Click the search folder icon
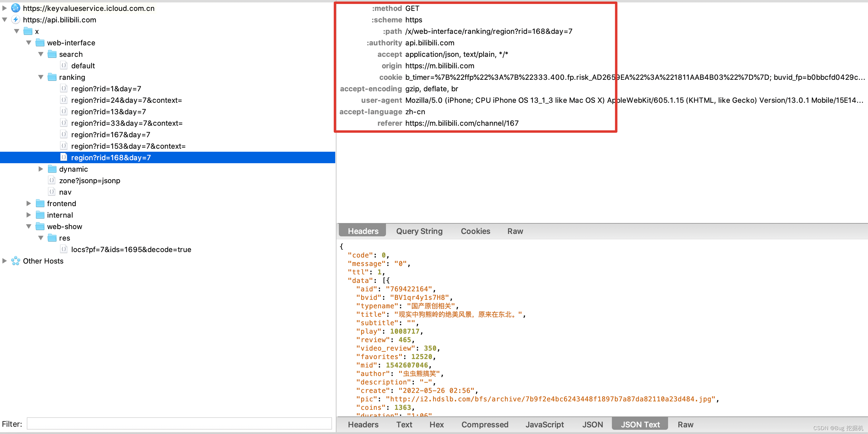The image size is (868, 434). click(x=52, y=54)
